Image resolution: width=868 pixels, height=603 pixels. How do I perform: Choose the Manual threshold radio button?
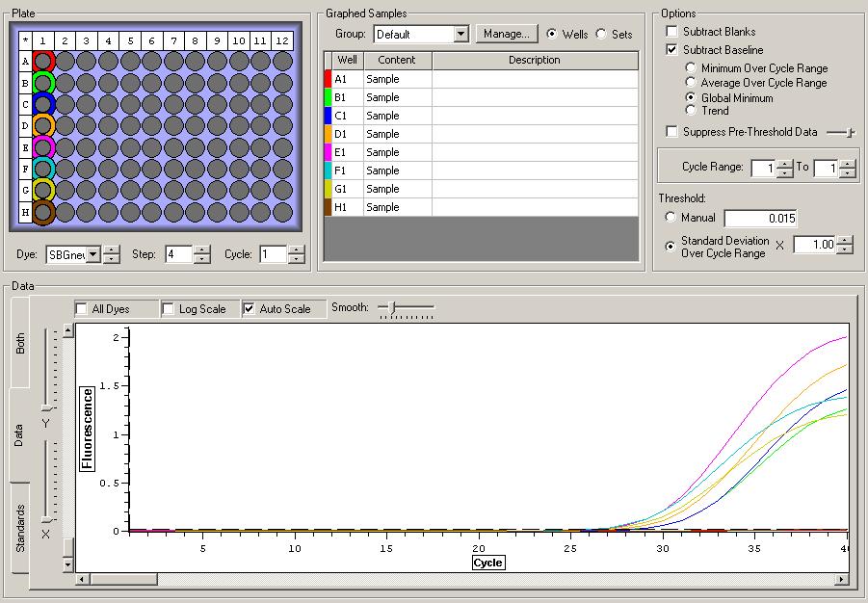coord(671,218)
